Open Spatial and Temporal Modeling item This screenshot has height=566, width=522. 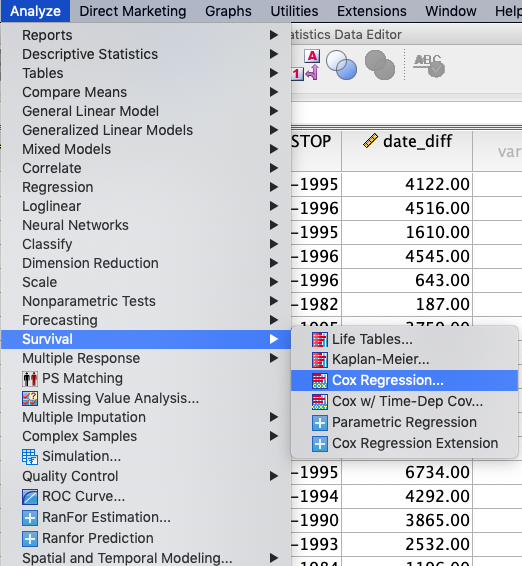[146, 558]
